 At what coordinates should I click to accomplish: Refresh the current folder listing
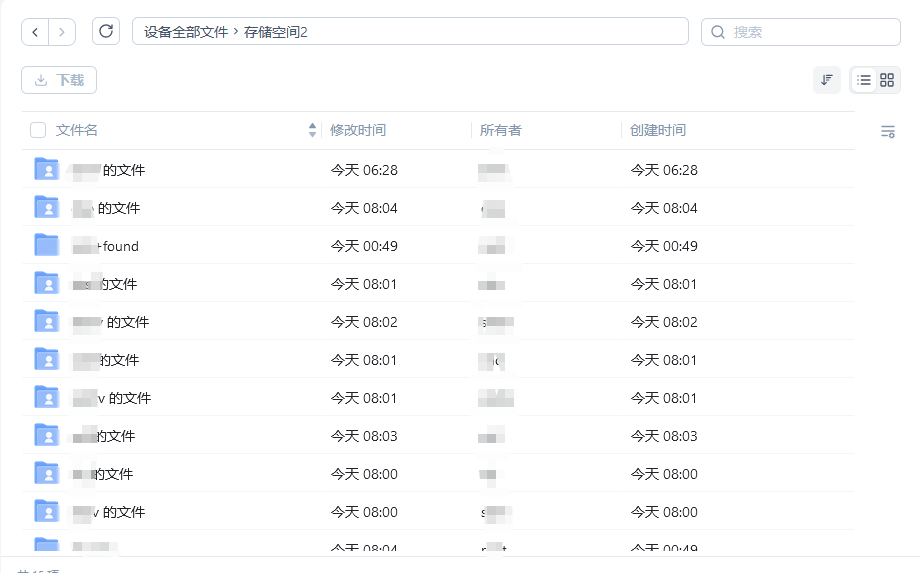pyautogui.click(x=106, y=31)
